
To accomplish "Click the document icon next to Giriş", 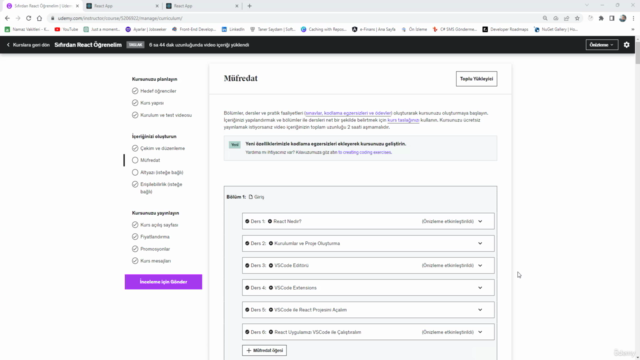I will (251, 197).
